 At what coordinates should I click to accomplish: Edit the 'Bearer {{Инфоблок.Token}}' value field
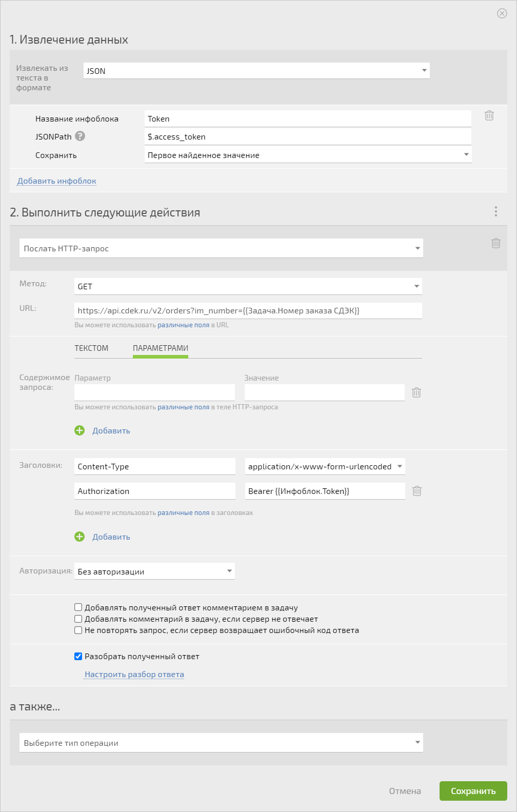(x=325, y=491)
